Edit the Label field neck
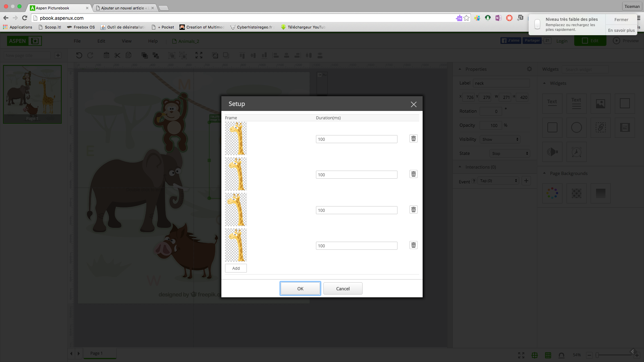This screenshot has width=644, height=362. 501,83
